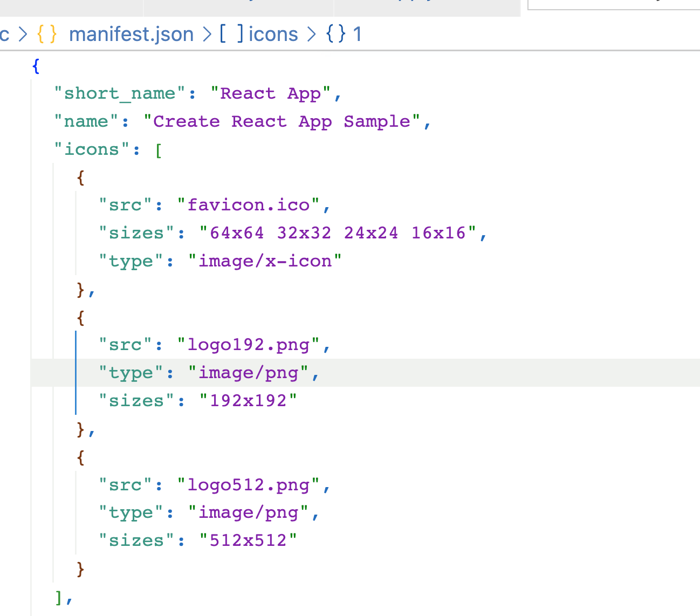Click the yellow curly-braces icon in the breadcrumb
This screenshot has height=616, width=700.
(x=46, y=34)
